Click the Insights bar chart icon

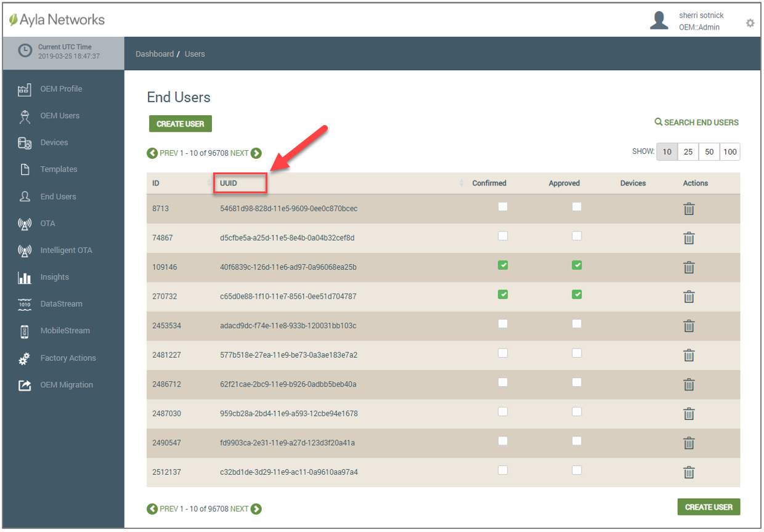pos(24,277)
